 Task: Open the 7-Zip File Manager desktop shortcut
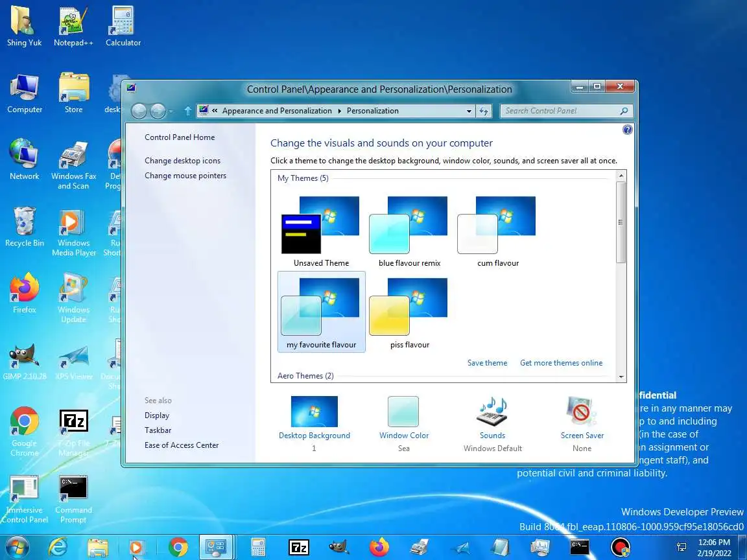point(73,432)
